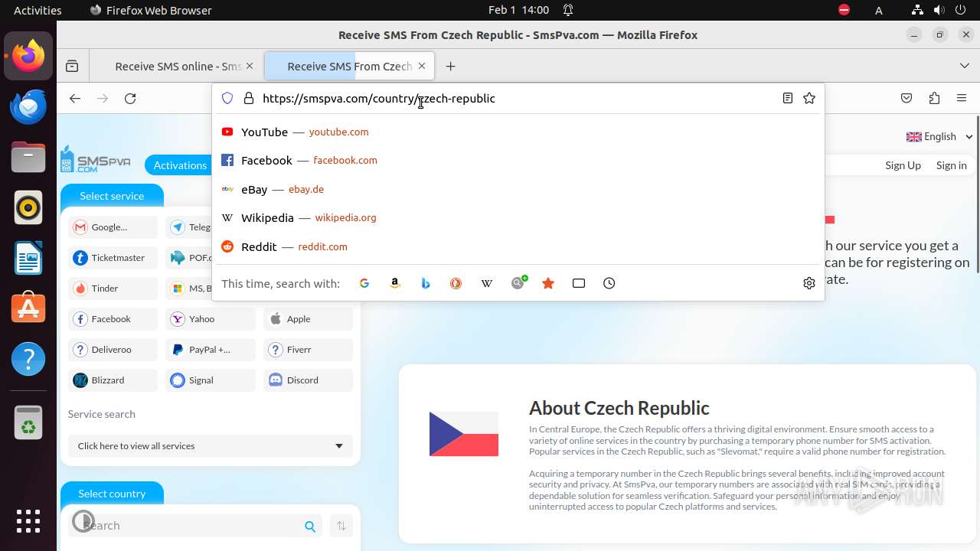Open system status menu power icon
The height and width of the screenshot is (551, 980).
click(x=960, y=10)
